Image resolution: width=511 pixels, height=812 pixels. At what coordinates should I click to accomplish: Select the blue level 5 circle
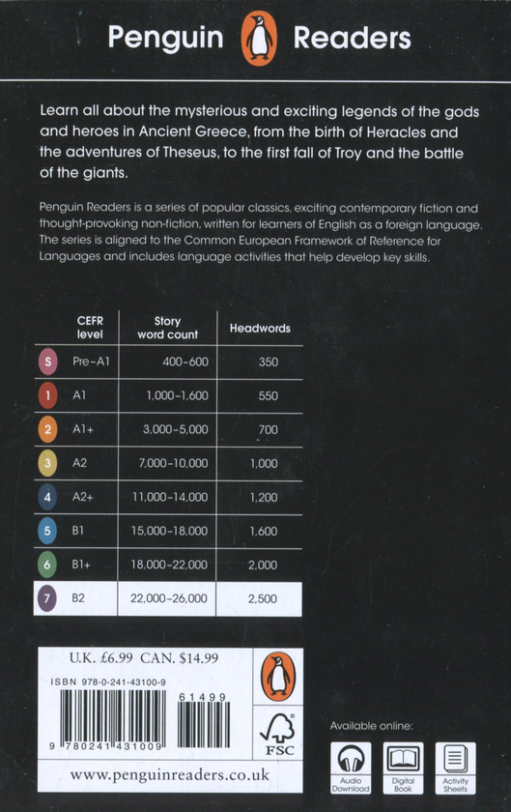pyautogui.click(x=47, y=531)
